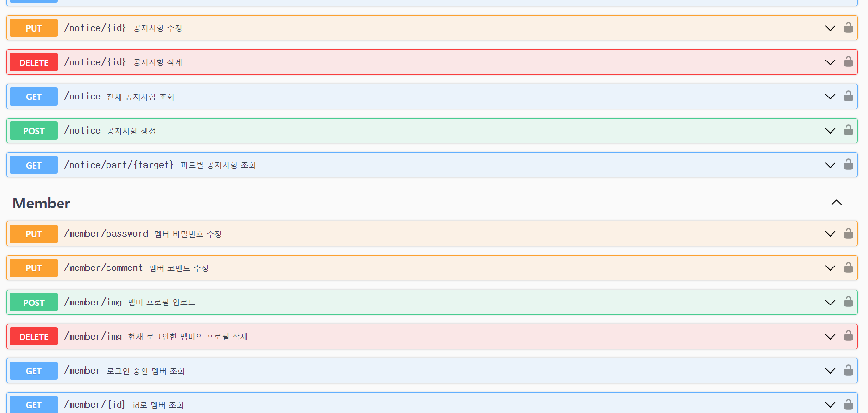The image size is (868, 413).
Task: Click description '멤버 프로필 업로드'
Action: [x=162, y=303]
